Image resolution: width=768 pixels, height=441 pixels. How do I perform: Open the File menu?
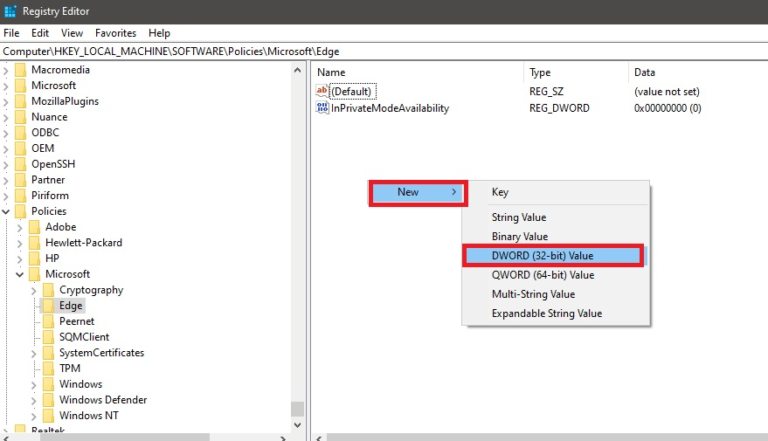pos(11,33)
